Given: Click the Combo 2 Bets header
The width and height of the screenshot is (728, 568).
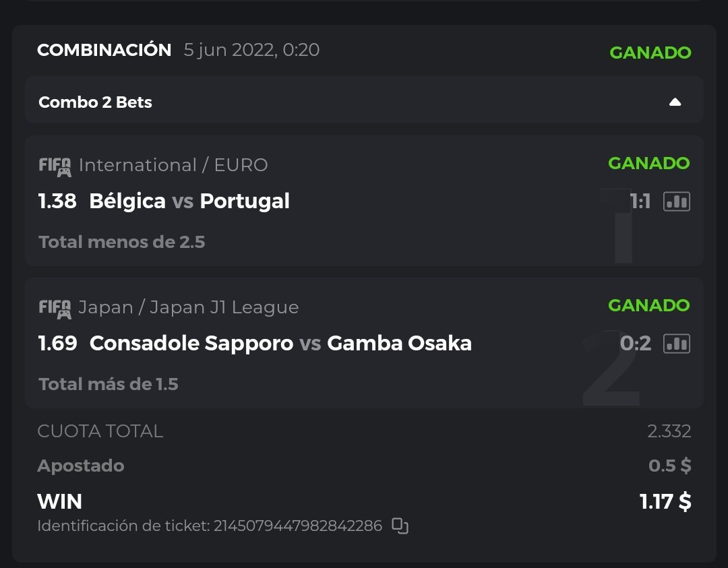Looking at the screenshot, I should 96,102.
